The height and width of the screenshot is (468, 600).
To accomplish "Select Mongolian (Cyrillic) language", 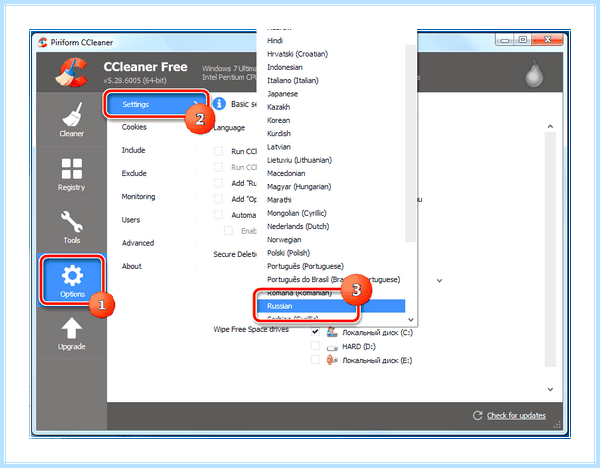I will pos(297,213).
